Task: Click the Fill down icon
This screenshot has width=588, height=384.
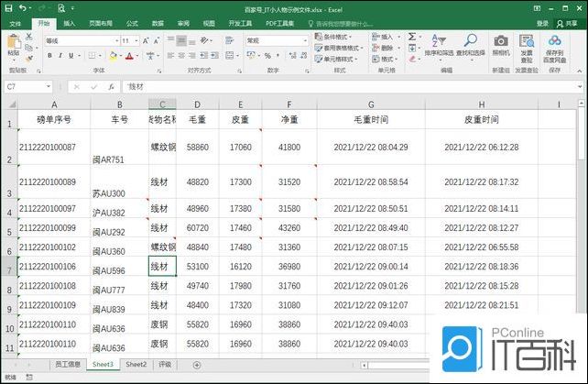Action: (x=412, y=48)
